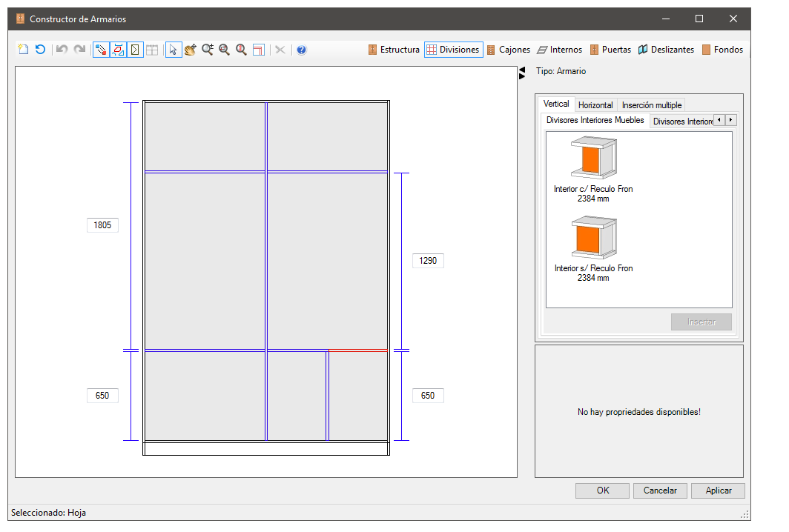Click the redo arrow icon
789x532 pixels.
pyautogui.click(x=79, y=50)
